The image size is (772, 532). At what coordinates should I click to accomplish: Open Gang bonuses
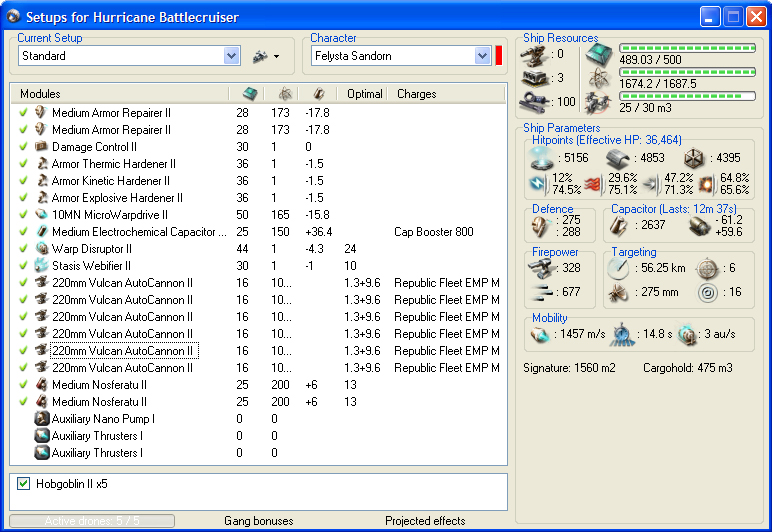pos(259,521)
